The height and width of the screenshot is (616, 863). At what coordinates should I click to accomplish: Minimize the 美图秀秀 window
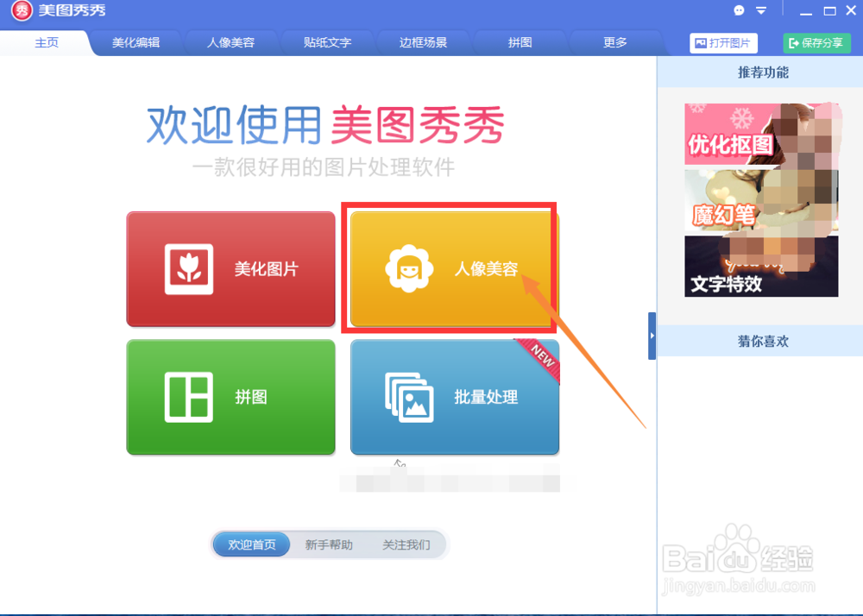coord(806,11)
